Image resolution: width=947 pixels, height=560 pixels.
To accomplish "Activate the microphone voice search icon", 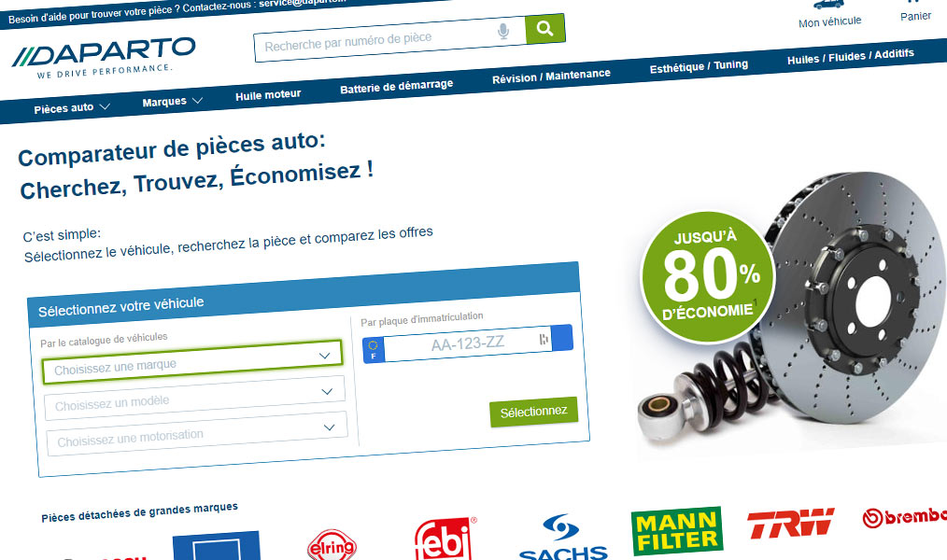I will 503,31.
